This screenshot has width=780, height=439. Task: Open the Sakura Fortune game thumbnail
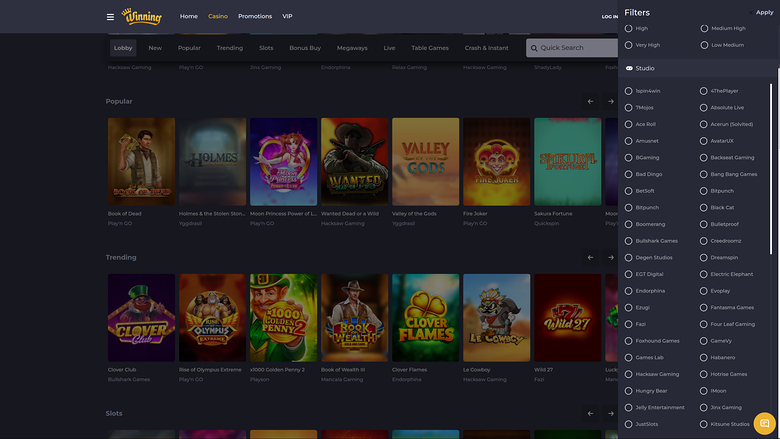click(x=568, y=162)
